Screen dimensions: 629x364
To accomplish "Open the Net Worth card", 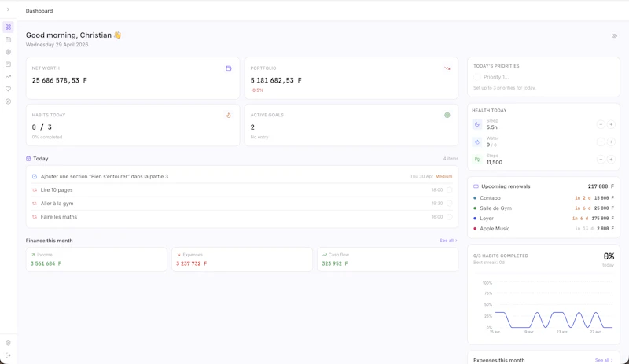I will coord(133,79).
